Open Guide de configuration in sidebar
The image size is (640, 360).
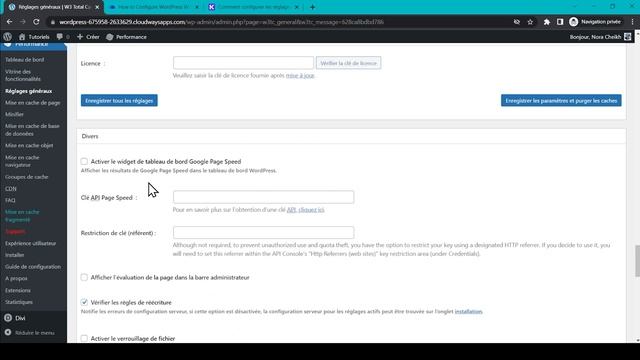tap(33, 267)
